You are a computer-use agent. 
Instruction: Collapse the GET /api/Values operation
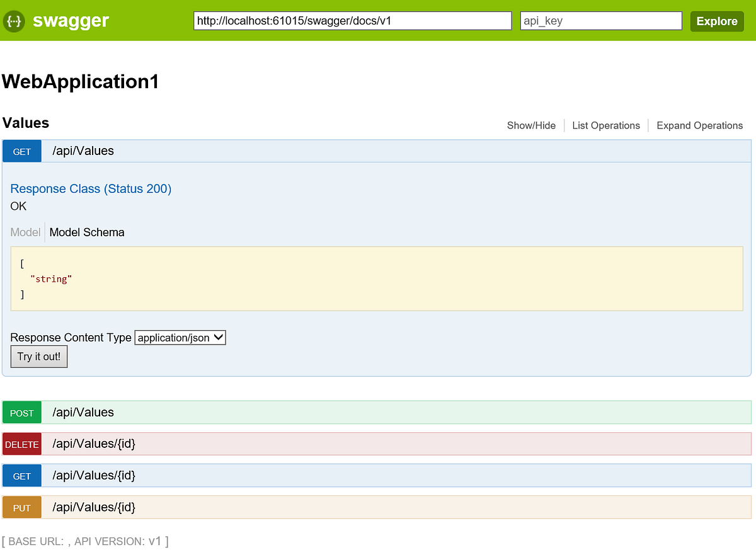[x=83, y=151]
